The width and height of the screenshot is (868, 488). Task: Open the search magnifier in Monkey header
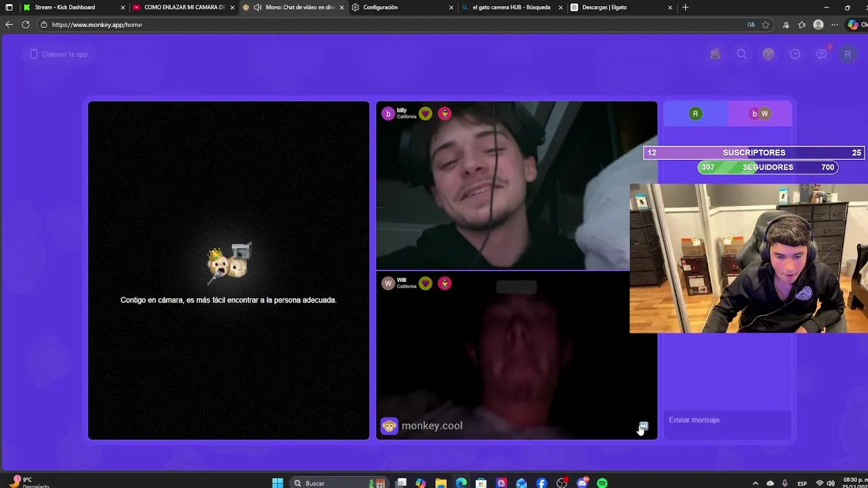(742, 54)
